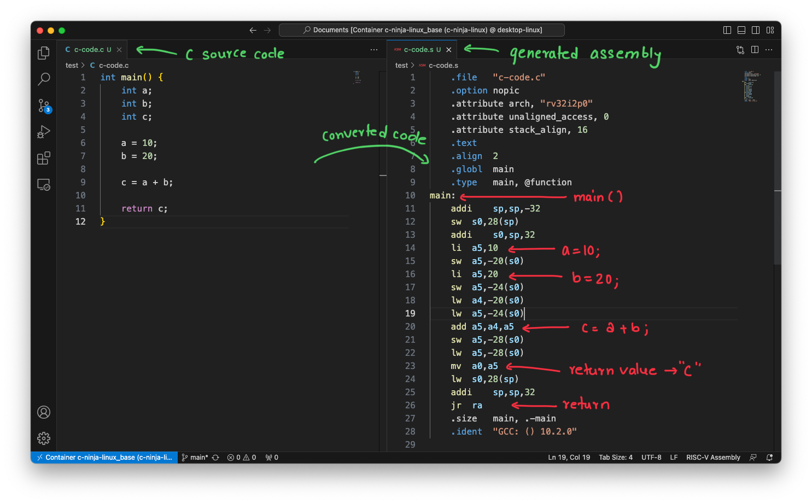Click 'mv a0,a5' assembly line
Screen dimensions: 812x504
(474, 366)
